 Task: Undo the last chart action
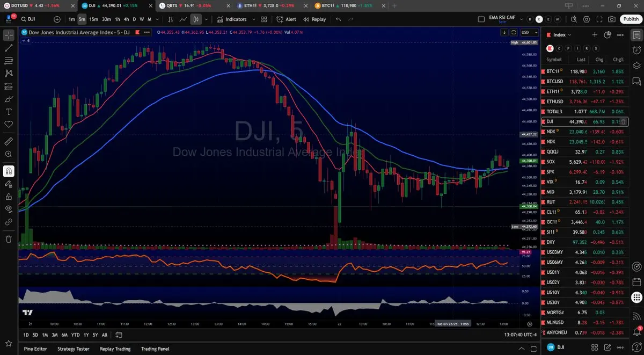338,19
